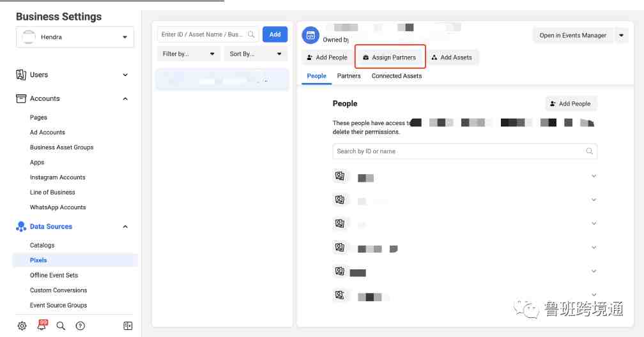
Task: Click the Data Sources icon
Action: 21,227
